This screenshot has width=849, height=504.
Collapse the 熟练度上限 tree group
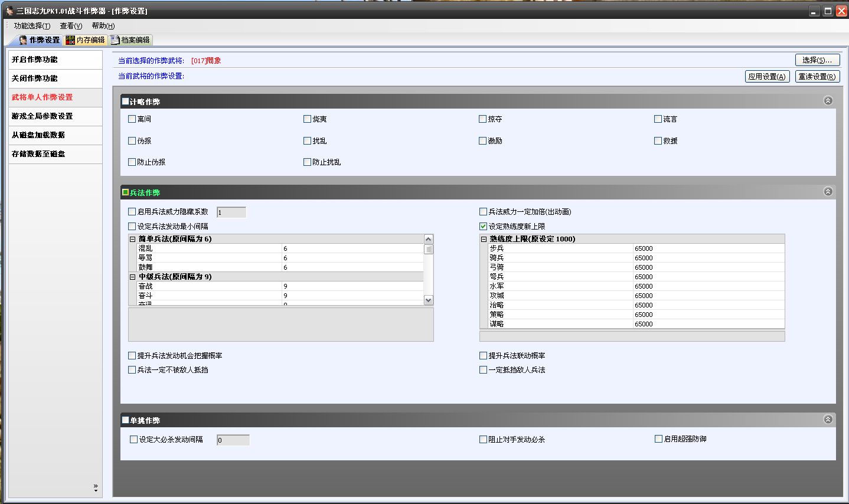(x=484, y=239)
